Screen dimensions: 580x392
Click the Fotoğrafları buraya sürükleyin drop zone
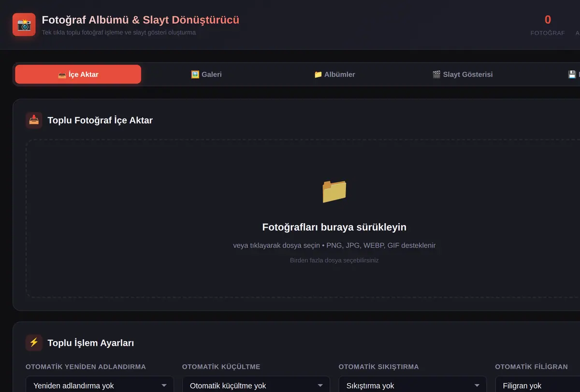(x=334, y=218)
